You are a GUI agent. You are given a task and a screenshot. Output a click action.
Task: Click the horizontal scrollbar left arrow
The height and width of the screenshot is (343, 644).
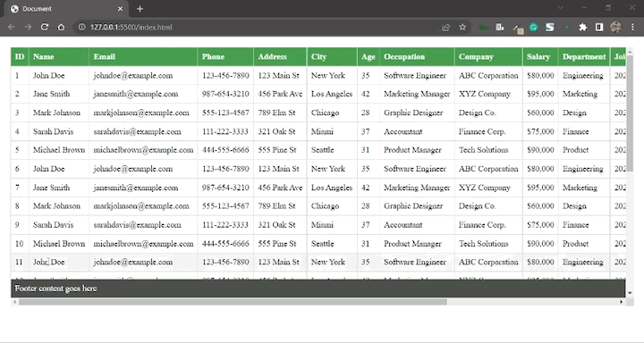coord(15,302)
